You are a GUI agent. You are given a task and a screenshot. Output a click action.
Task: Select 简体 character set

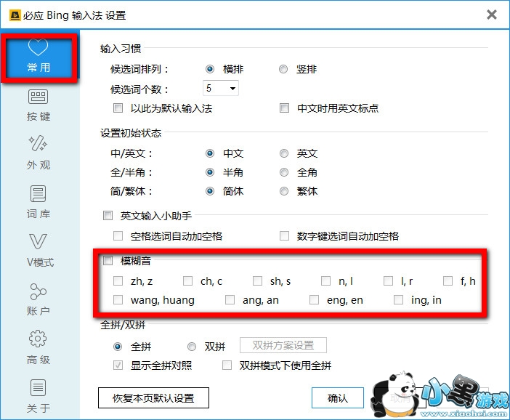coord(210,191)
